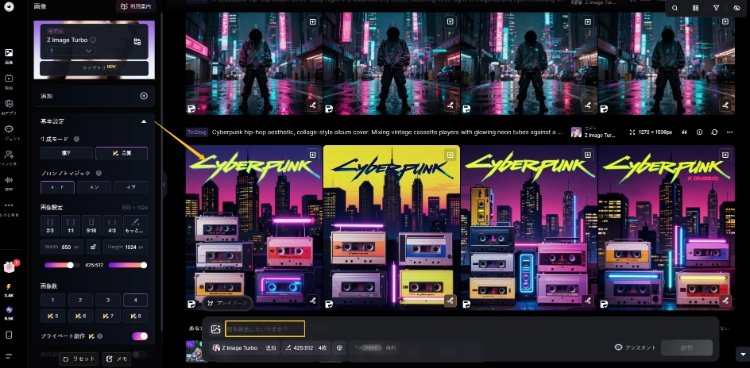The height and width of the screenshot is (368, 750).
Task: Open the video generation sidebar icon
Action: 9,78
